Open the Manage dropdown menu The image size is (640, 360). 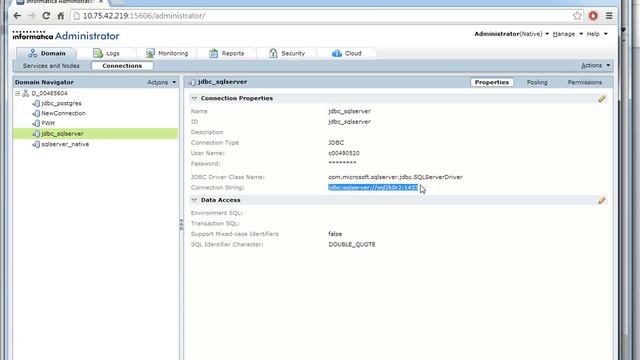[x=568, y=34]
